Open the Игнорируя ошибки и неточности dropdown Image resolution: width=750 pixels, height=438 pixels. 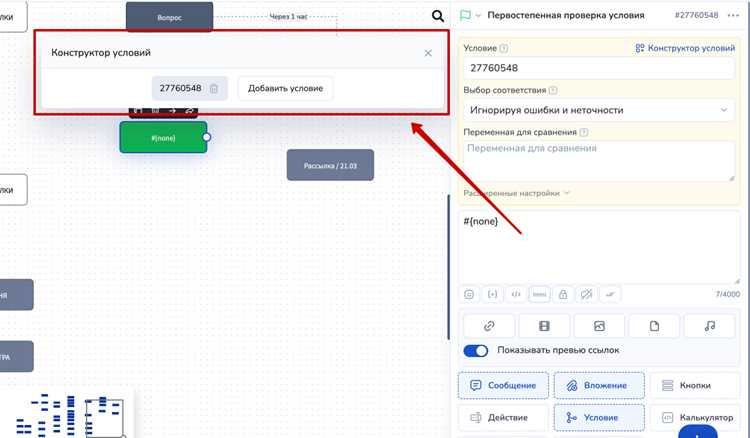coord(599,110)
